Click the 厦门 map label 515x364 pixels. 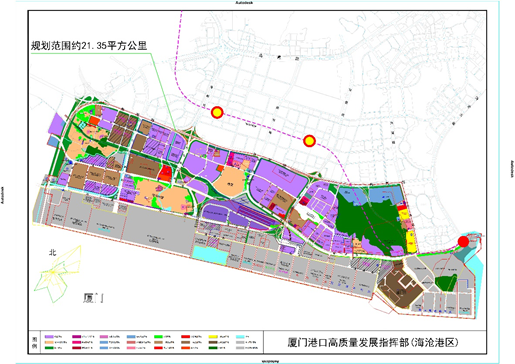[x=93, y=298]
